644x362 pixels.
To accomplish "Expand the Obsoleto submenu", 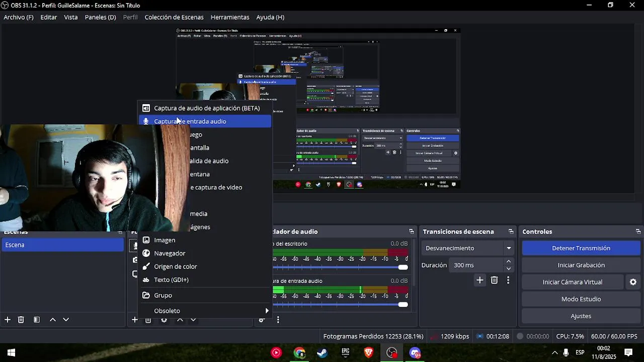I will tap(205, 311).
